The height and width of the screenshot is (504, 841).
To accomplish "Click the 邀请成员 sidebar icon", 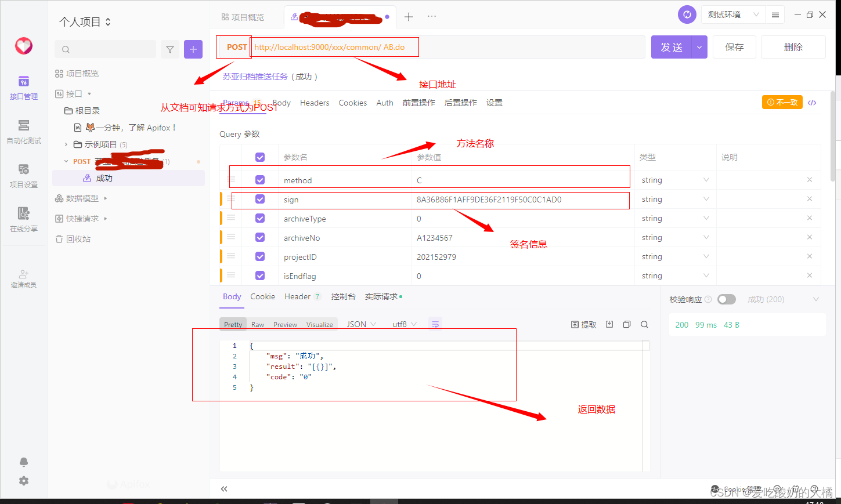I will [x=23, y=278].
